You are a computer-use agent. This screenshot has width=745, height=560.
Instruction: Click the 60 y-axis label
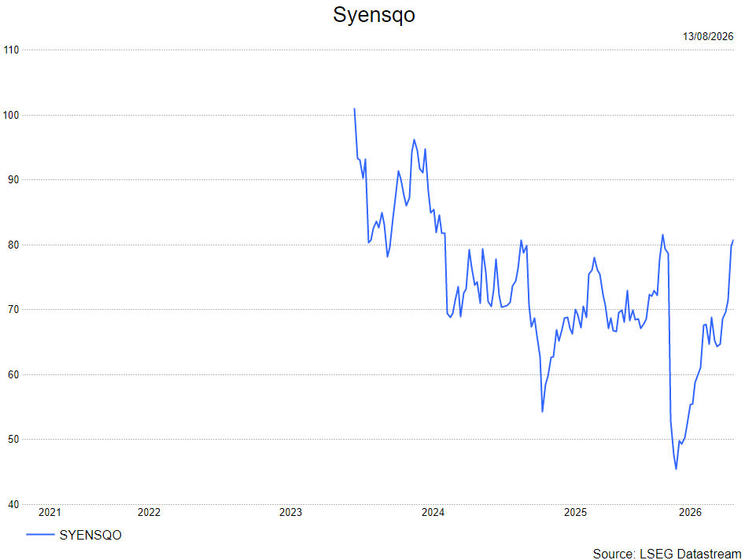click(13, 374)
